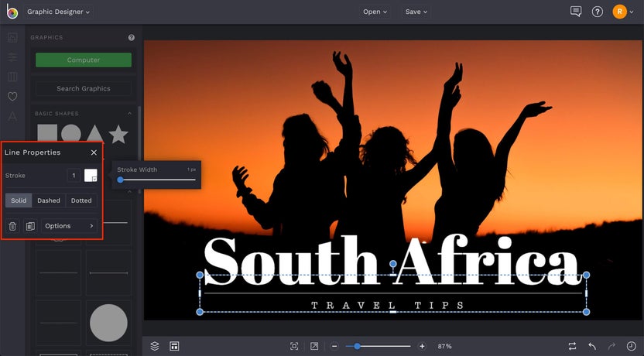The image size is (644, 356).
Task: Open the Graphic Designer dropdown
Action: (x=59, y=12)
